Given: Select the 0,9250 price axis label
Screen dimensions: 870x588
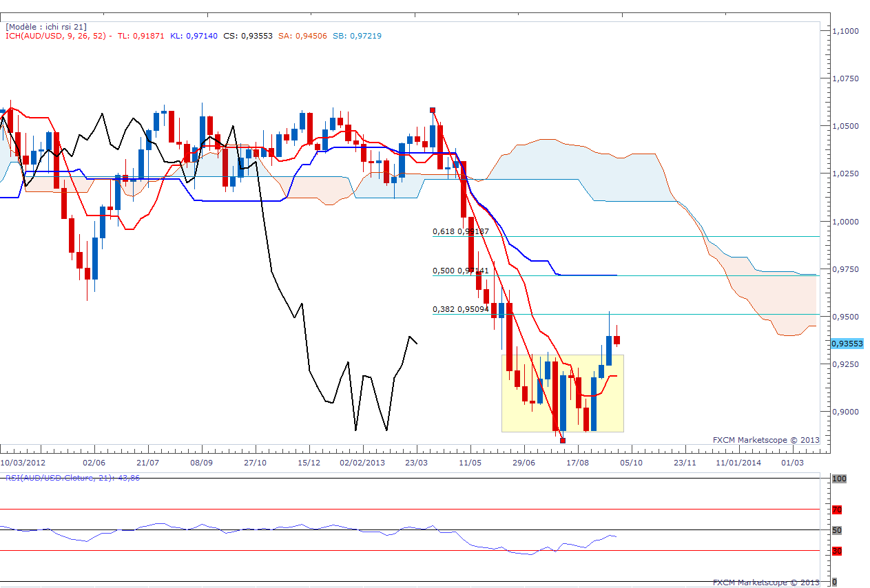Looking at the screenshot, I should coord(845,364).
